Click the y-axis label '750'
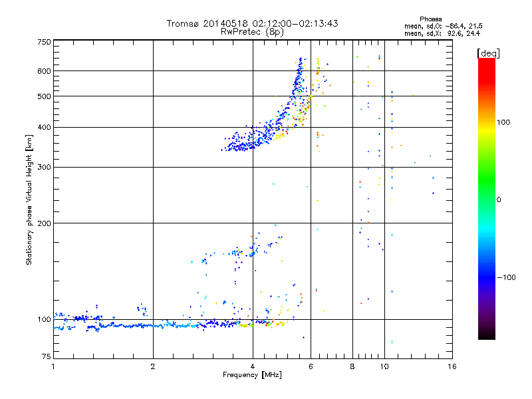The width and height of the screenshot is (532, 399). [44, 42]
